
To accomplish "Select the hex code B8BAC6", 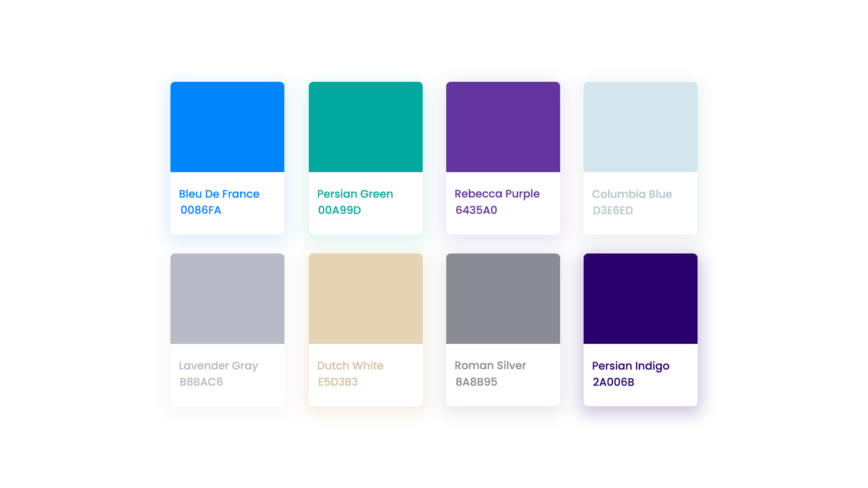I will click(x=201, y=382).
